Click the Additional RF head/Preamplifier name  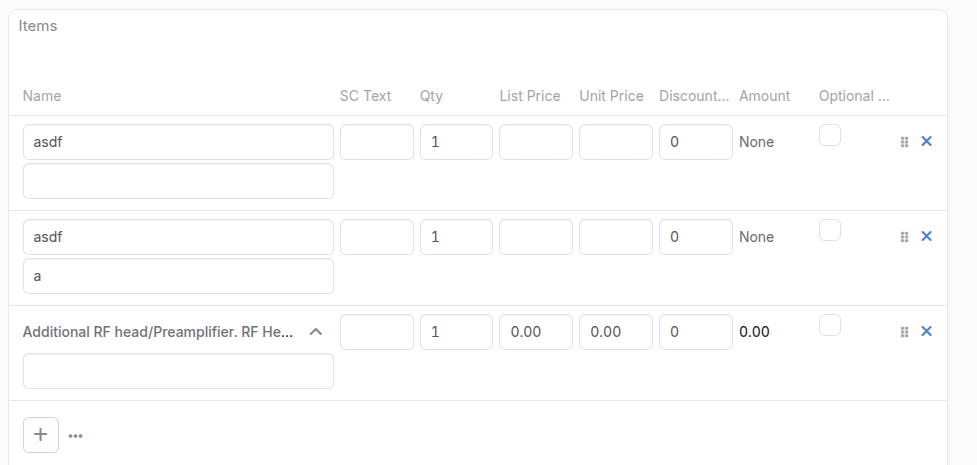(157, 332)
